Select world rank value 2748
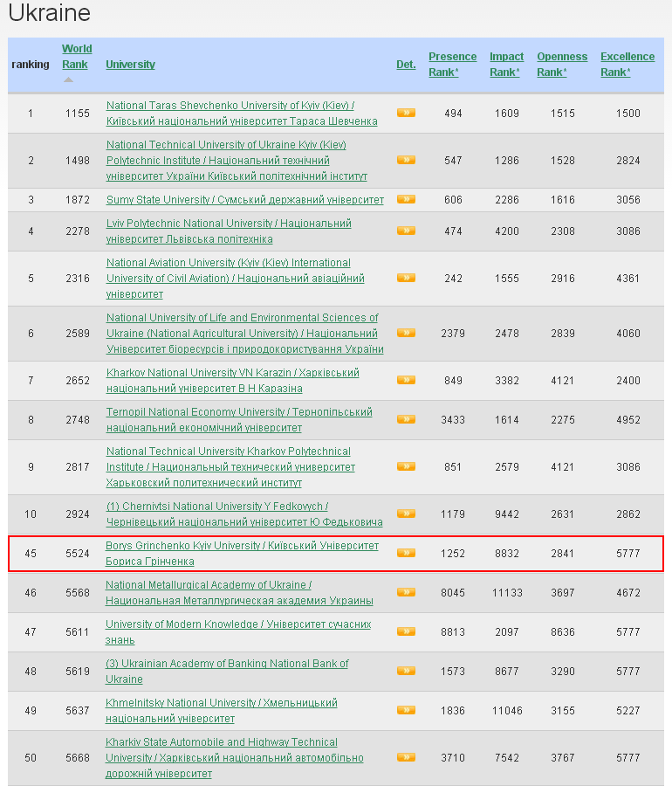 78,419
